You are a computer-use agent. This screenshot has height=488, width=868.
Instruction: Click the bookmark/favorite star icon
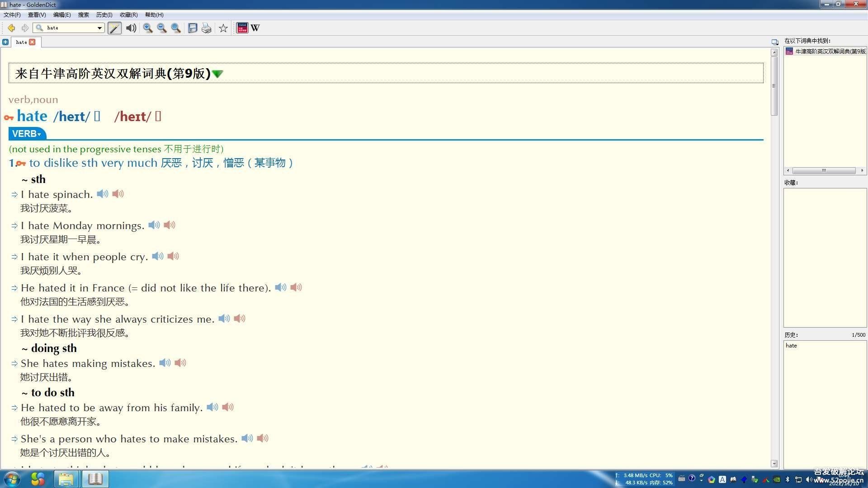223,28
